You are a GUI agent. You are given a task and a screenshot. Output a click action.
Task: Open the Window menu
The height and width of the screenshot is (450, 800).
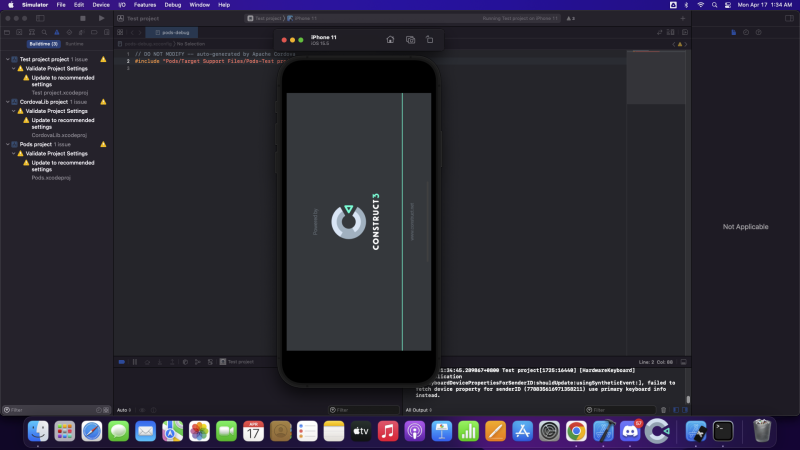199,5
